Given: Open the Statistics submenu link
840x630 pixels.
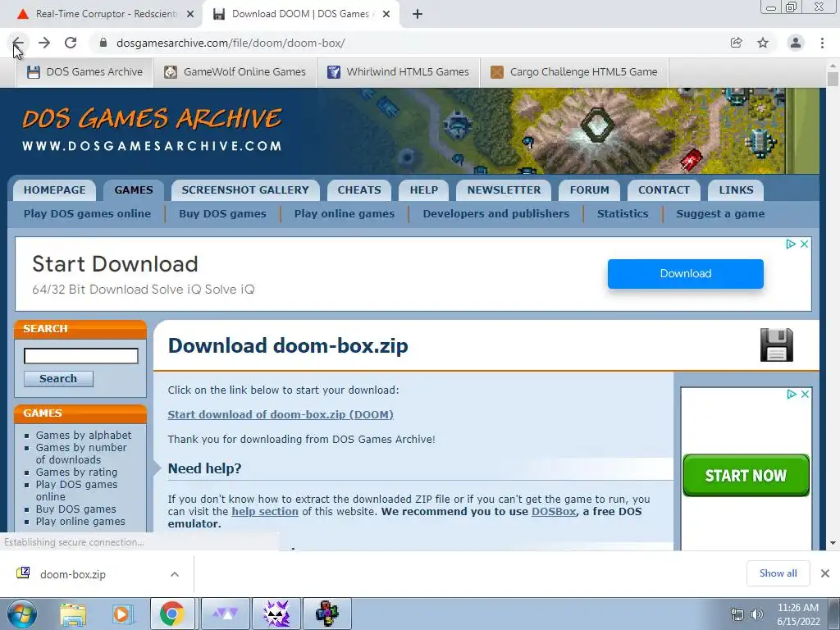Looking at the screenshot, I should tap(623, 214).
